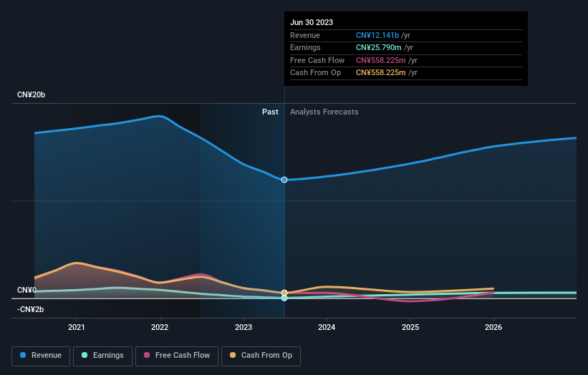Click the CN¥0 y-axis label
The width and height of the screenshot is (588, 375).
coord(27,291)
